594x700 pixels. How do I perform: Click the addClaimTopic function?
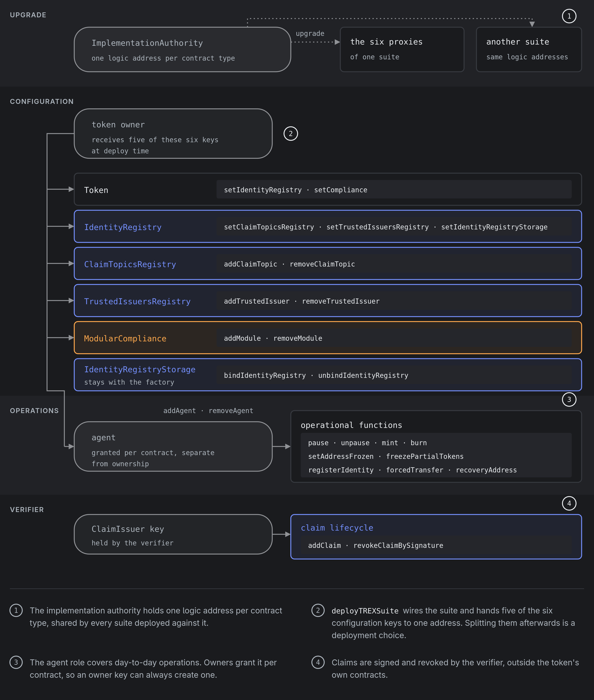coord(251,264)
